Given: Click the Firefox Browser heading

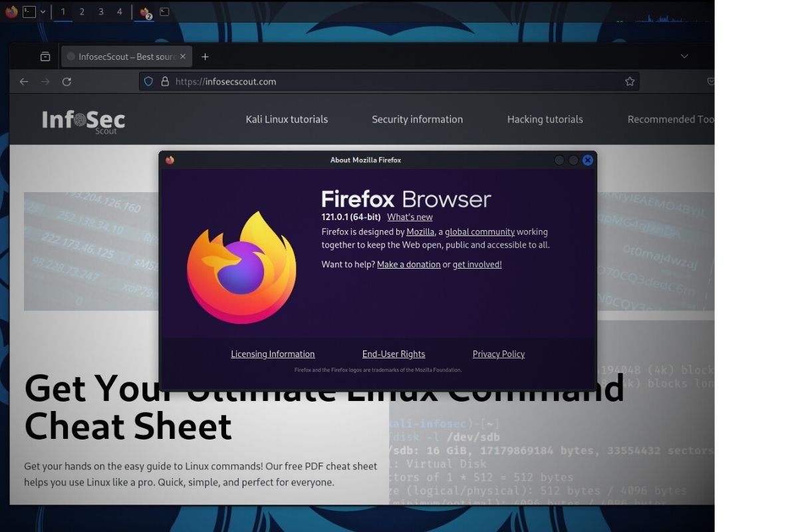Looking at the screenshot, I should (406, 199).
